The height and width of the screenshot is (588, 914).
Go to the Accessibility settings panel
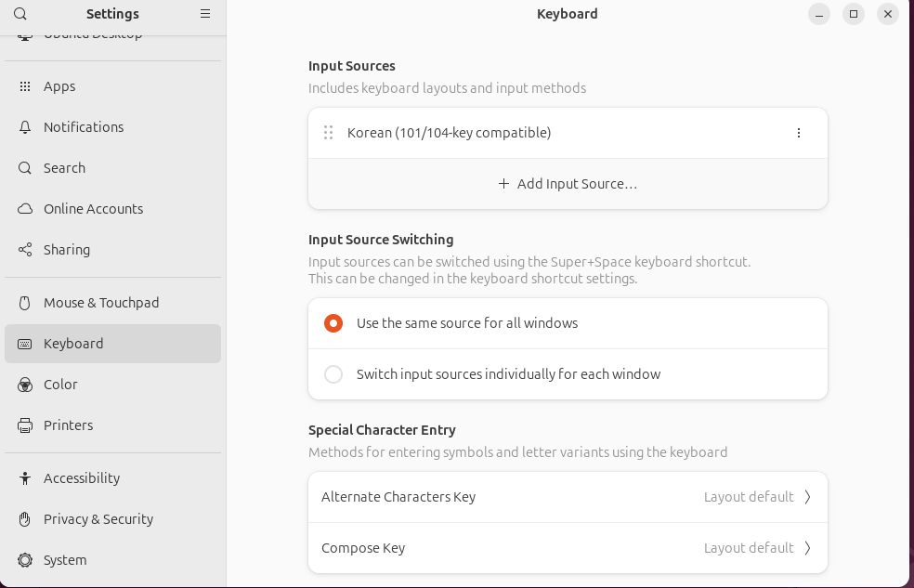[112, 478]
